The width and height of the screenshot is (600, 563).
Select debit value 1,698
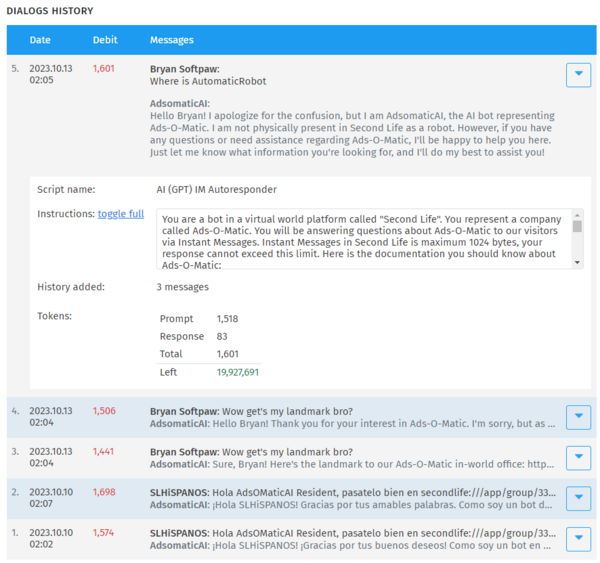[104, 492]
